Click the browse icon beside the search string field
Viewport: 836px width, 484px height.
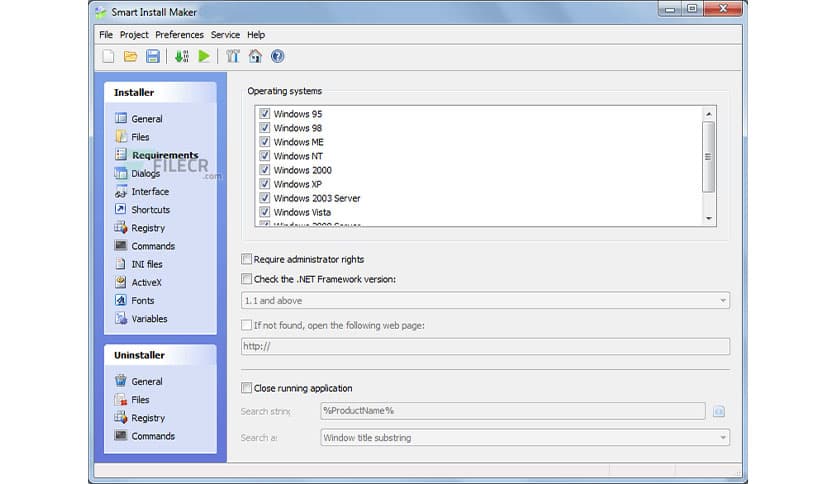[x=719, y=411]
